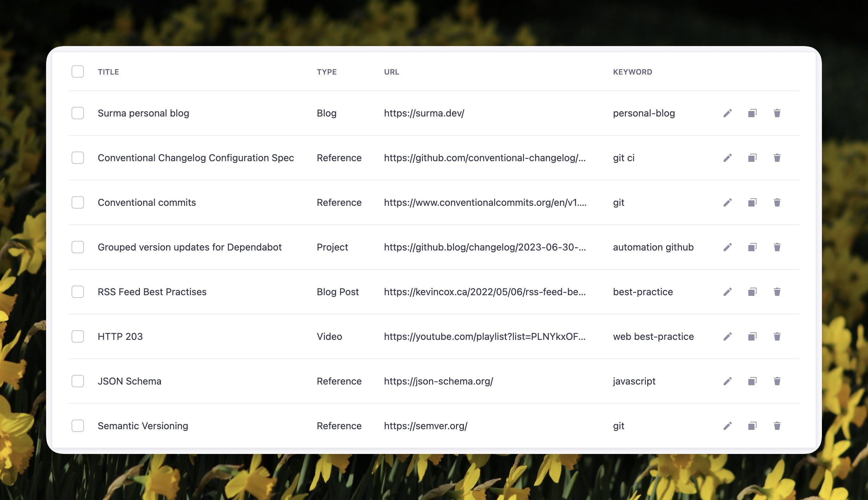
Task: Duplicate the Conventional Changelog Configuration Spec row
Action: coord(752,158)
